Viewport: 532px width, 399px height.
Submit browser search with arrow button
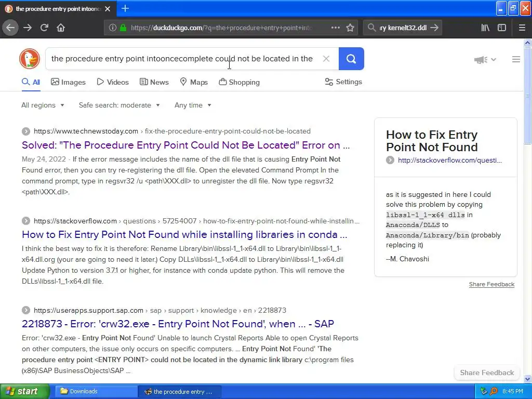pyautogui.click(x=434, y=28)
